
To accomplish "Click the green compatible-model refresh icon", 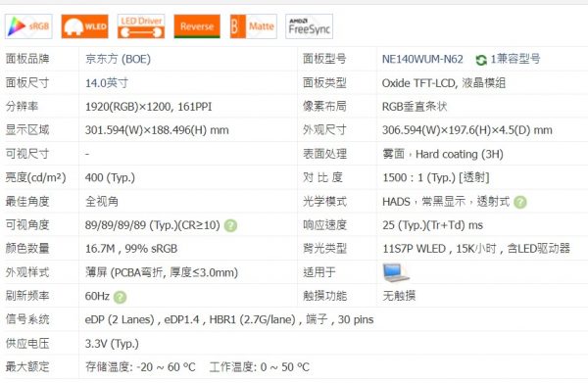I will point(481,60).
